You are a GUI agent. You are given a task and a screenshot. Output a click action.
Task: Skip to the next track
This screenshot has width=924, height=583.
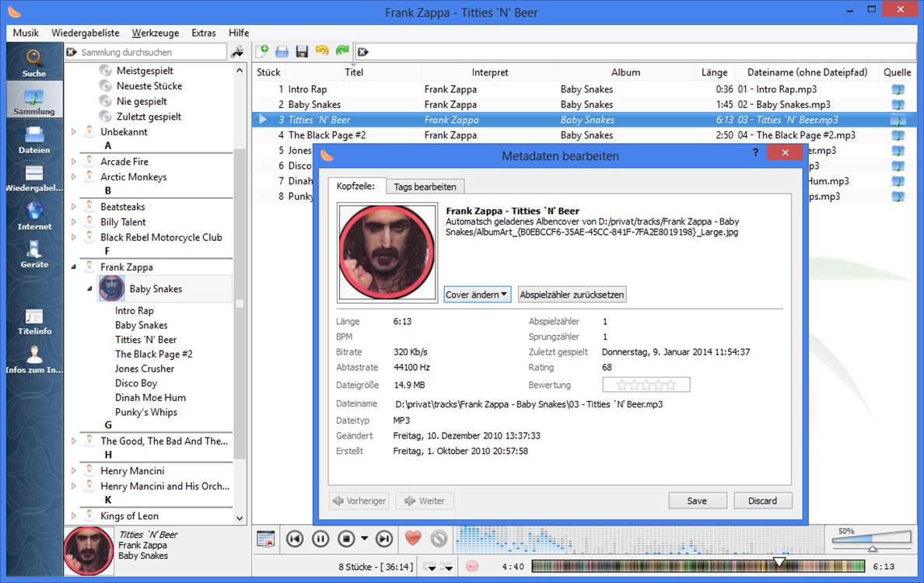[x=383, y=539]
